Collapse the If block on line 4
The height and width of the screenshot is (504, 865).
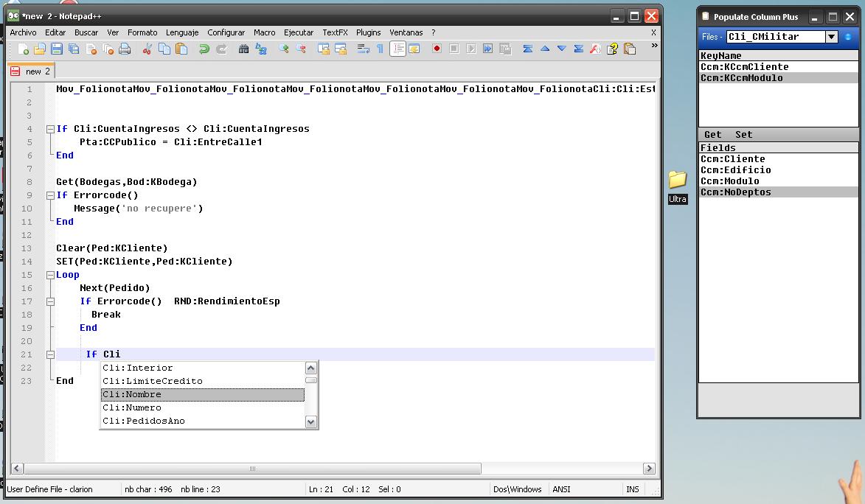pos(50,129)
